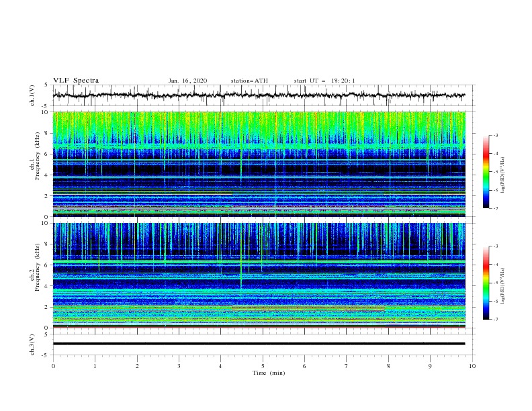Click the time axis tick label "2"
Viewport: 532px width, 411px height.
[x=137, y=366]
